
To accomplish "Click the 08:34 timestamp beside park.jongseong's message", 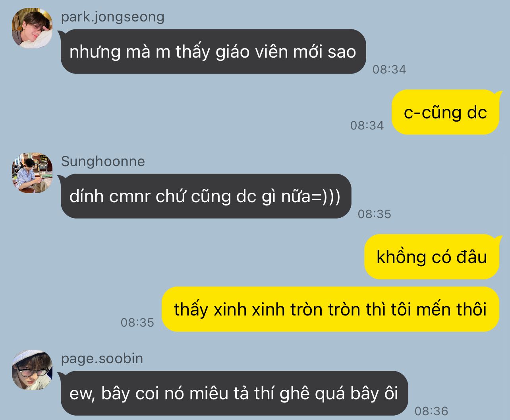I will coord(389,70).
